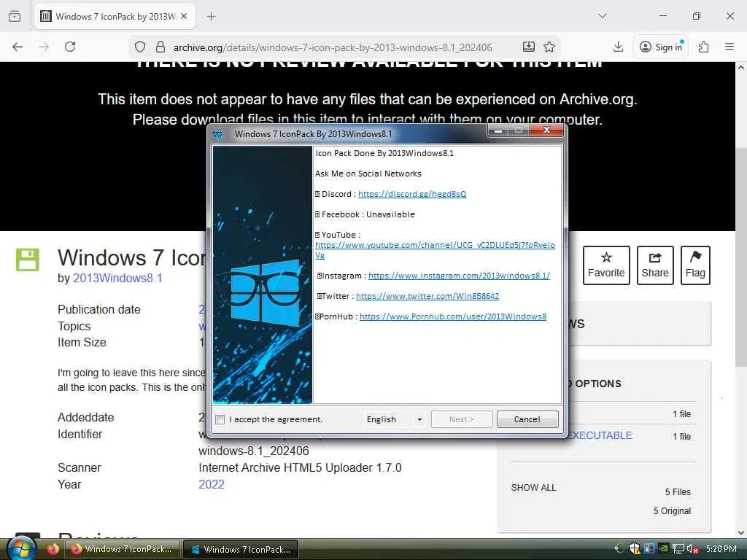Click the EXECUTABLE download option link
The width and height of the screenshot is (747, 560).
click(600, 435)
